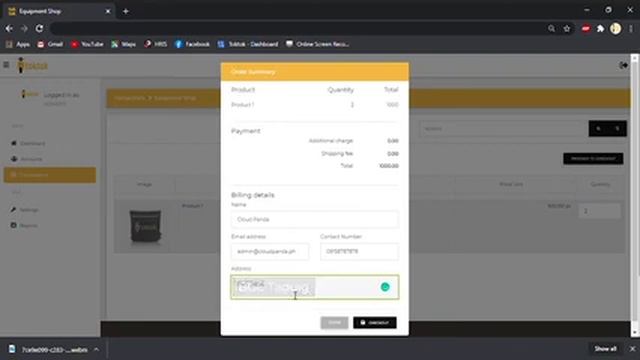Screen dimensions: 640x360
Task: Expand the download item chevron
Action: pyautogui.click(x=96, y=349)
